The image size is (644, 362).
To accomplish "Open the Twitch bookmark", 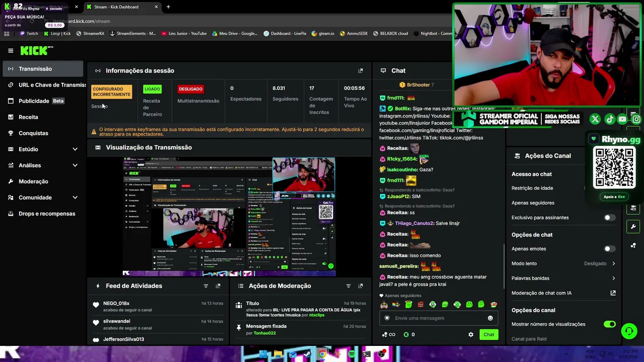I will [29, 34].
